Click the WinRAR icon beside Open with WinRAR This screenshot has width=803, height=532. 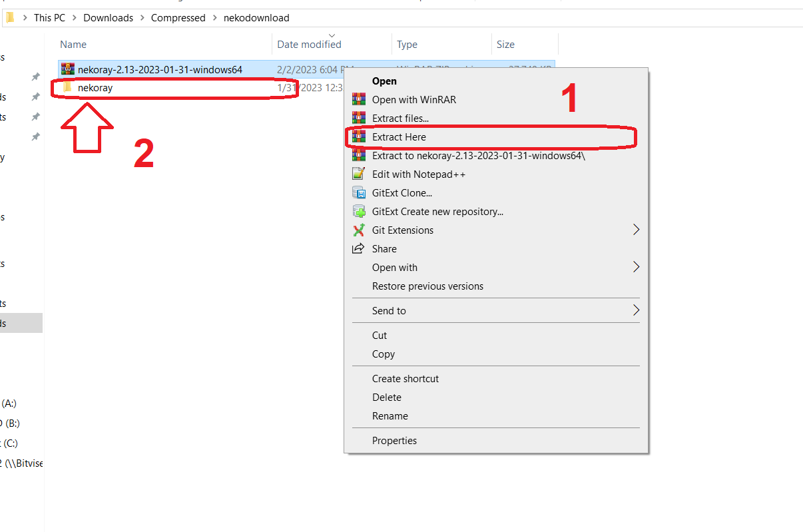pyautogui.click(x=359, y=100)
